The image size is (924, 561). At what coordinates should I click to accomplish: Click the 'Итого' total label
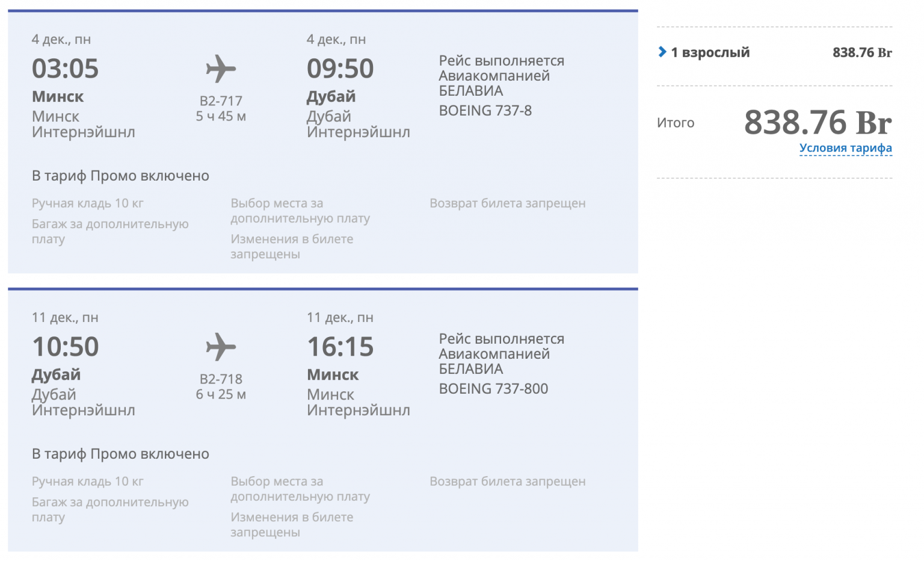[675, 123]
